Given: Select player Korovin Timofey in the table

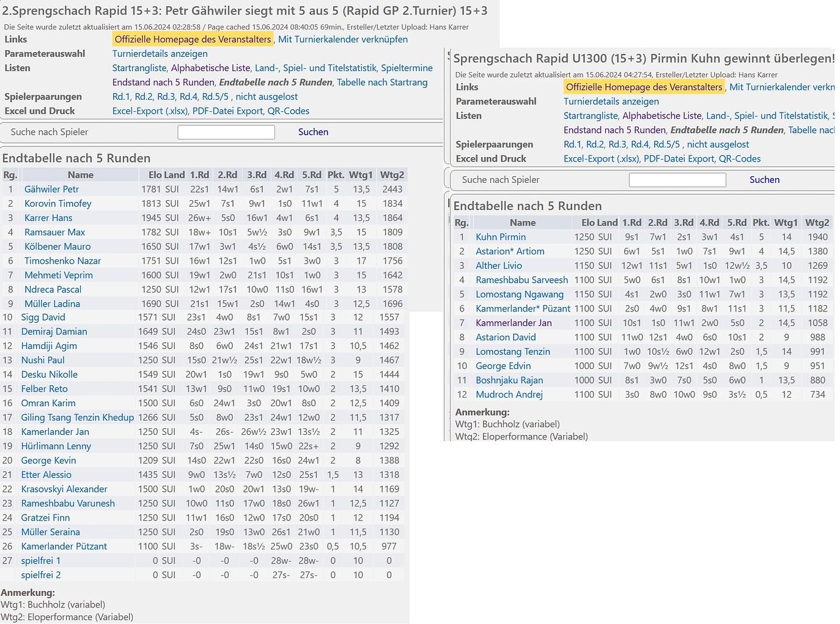Looking at the screenshot, I should click(x=57, y=204).
